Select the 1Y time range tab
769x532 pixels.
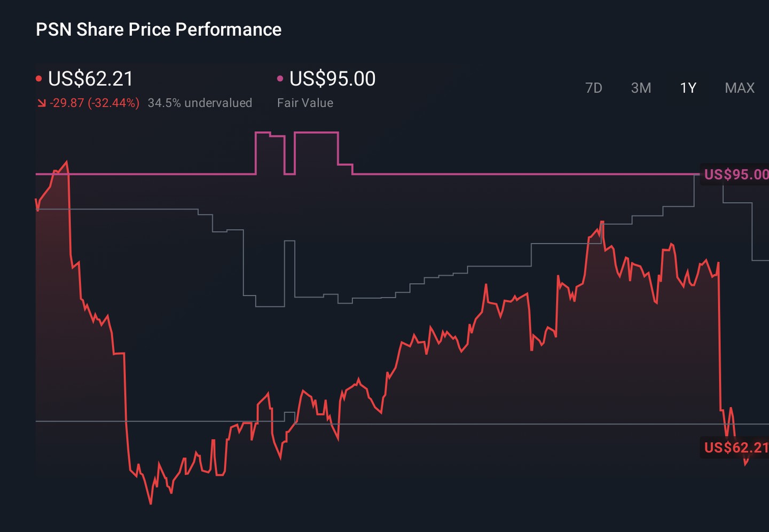coord(688,88)
